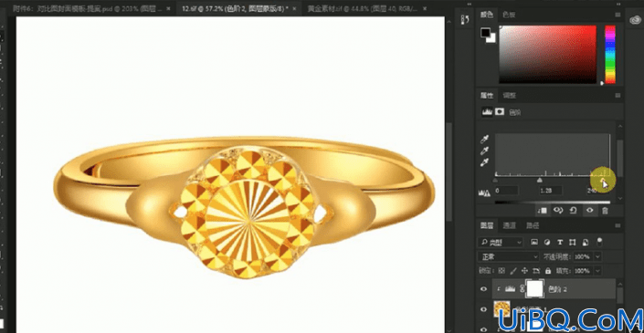Switch to the 通道 channels tab
The height and width of the screenshot is (333, 644).
[x=510, y=225]
